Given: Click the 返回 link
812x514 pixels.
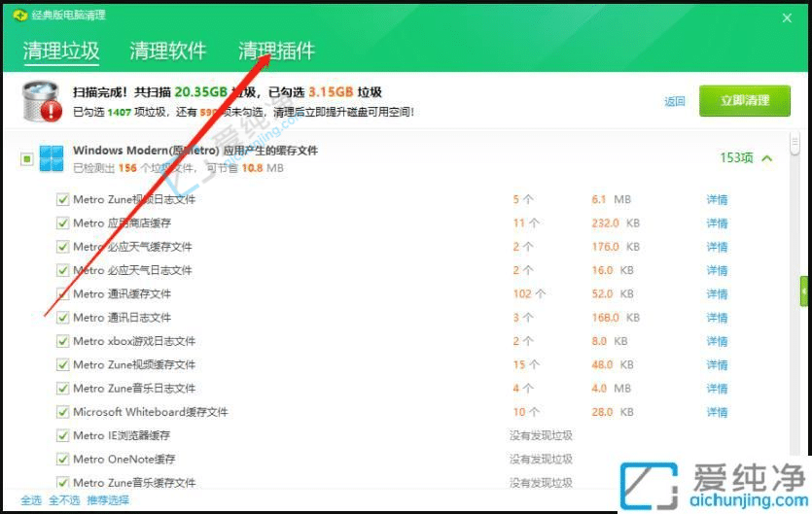Looking at the screenshot, I should [x=675, y=101].
